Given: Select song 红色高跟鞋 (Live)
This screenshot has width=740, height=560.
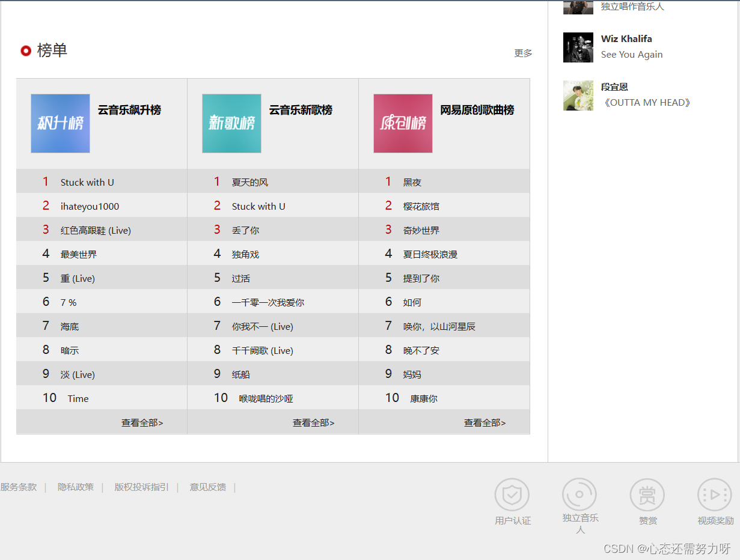Looking at the screenshot, I should (x=96, y=231).
